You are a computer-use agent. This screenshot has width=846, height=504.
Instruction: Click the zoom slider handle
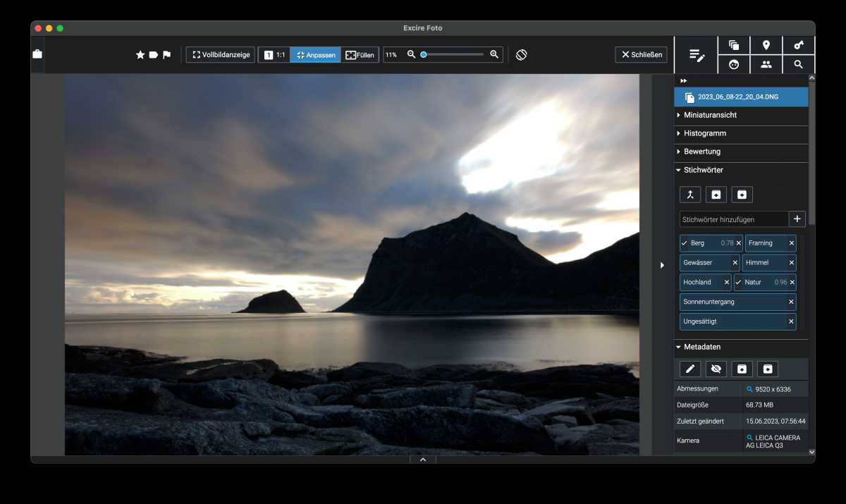(x=424, y=54)
